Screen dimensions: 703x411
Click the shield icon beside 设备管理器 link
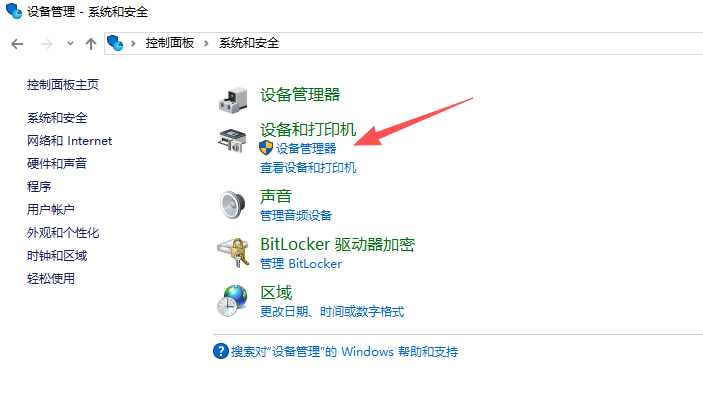[266, 147]
